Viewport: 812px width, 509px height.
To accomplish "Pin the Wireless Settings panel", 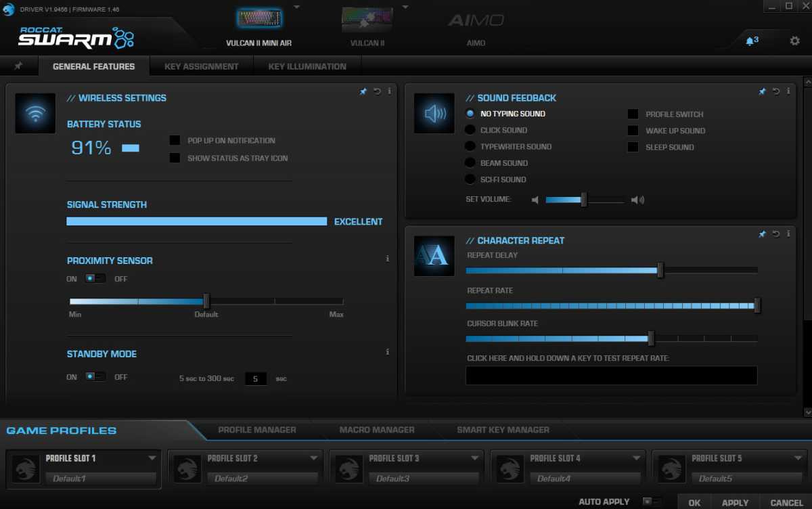I will [363, 91].
